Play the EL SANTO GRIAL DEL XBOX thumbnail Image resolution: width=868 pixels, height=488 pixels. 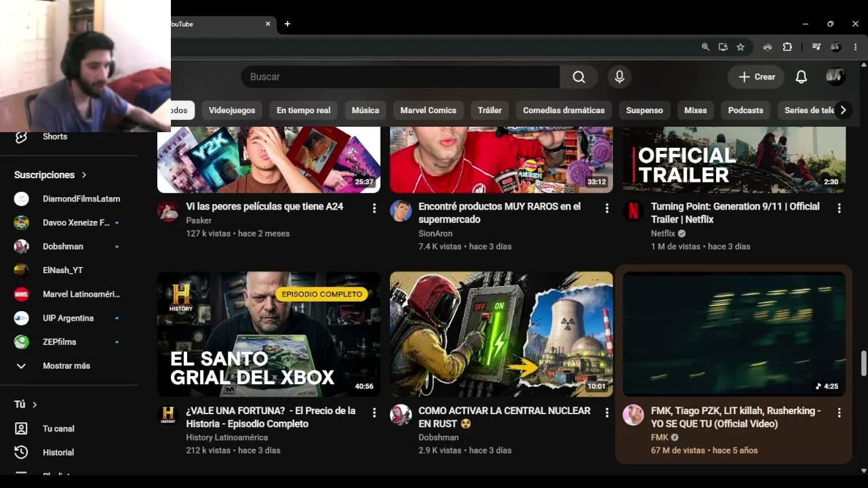[269, 334]
